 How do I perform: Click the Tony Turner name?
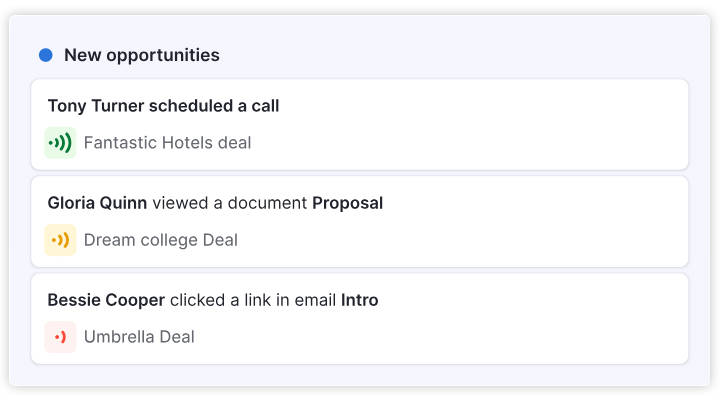tap(96, 106)
